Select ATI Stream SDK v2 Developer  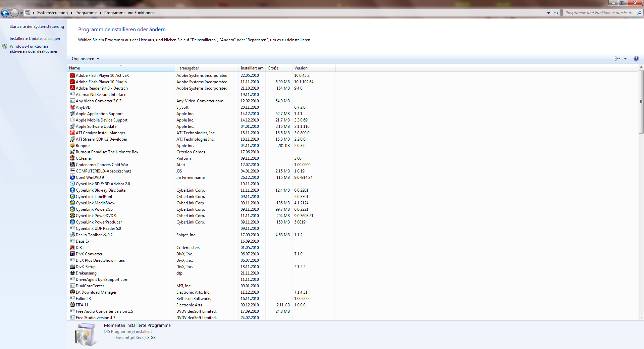tap(201, 139)
